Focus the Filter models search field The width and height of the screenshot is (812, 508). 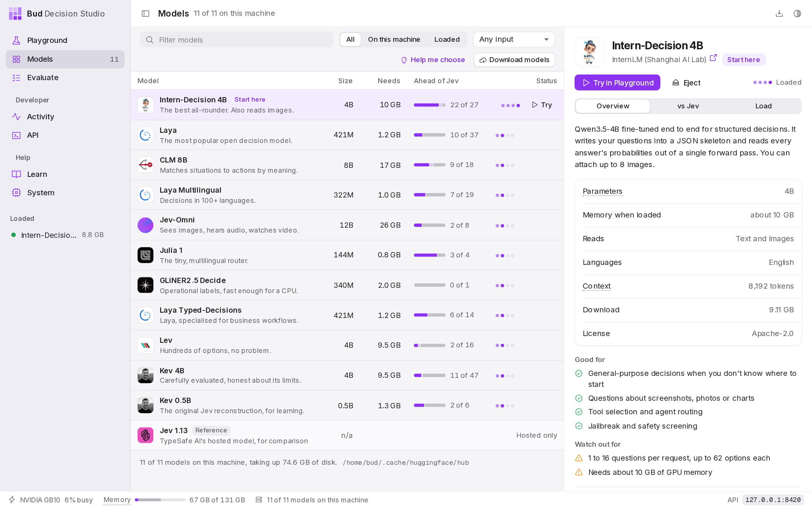coord(236,40)
